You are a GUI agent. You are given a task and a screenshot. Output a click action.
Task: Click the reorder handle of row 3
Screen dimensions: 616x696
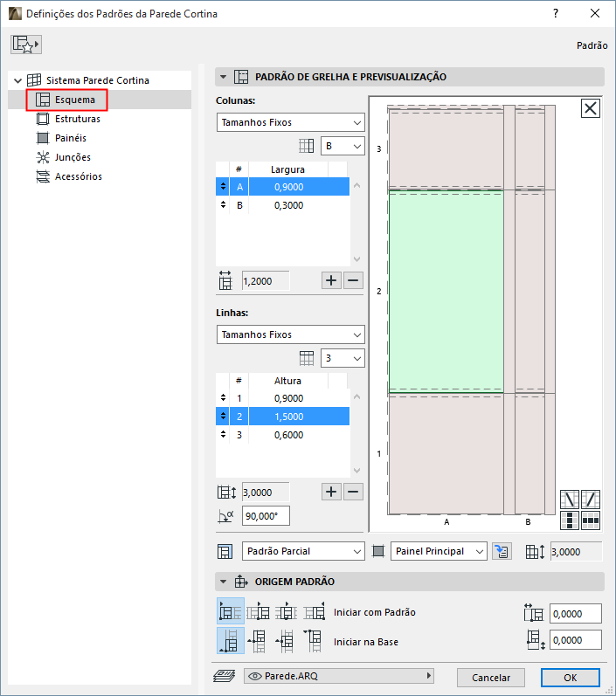[x=223, y=435]
